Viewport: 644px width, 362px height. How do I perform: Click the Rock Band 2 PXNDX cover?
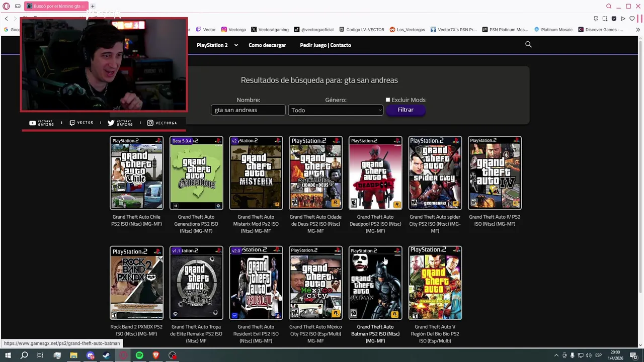[137, 283]
